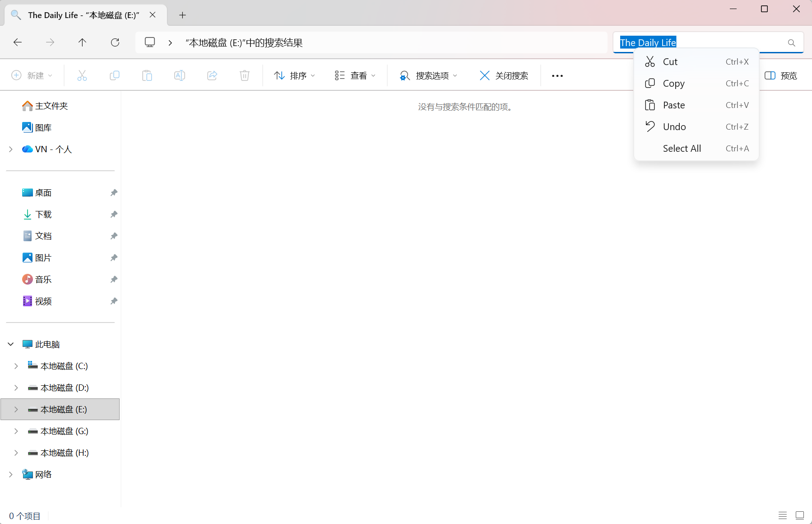Expand the address bar breadcrumb chevron
Screen dimensions: 812x524
pyautogui.click(x=170, y=42)
